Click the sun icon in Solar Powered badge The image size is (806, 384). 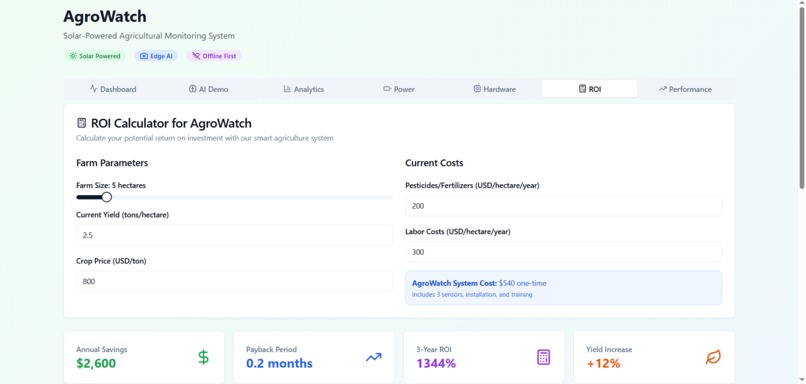(x=73, y=56)
